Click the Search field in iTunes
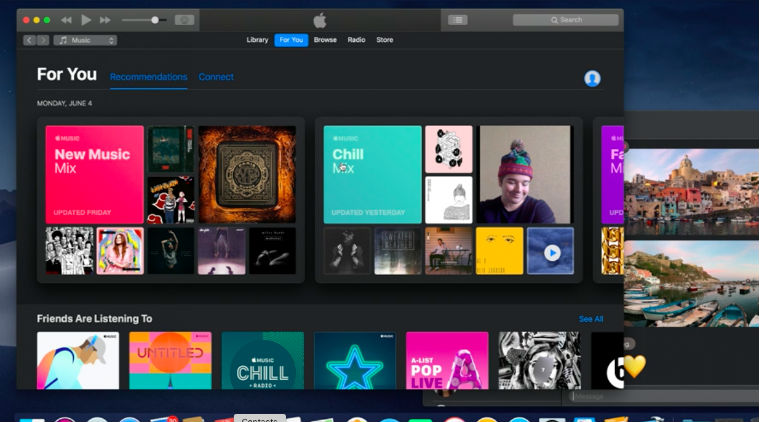The image size is (759, 422). tap(566, 20)
